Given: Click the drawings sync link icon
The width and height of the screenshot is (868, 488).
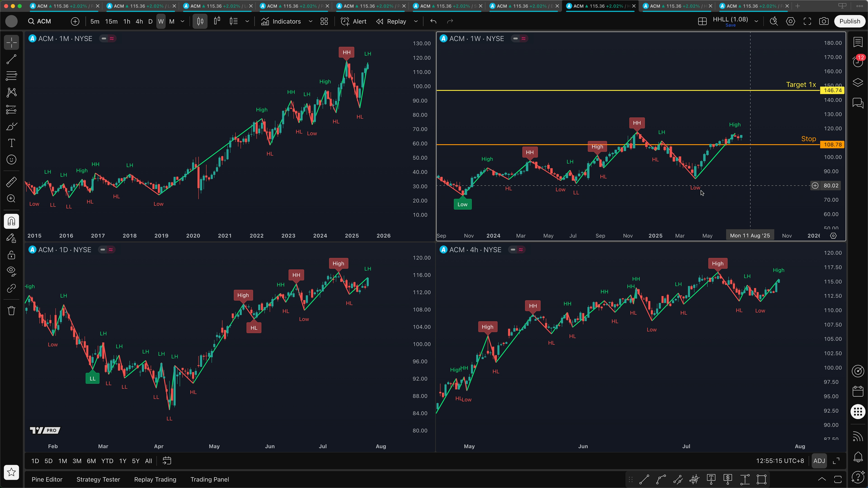Looking at the screenshot, I should point(12,288).
